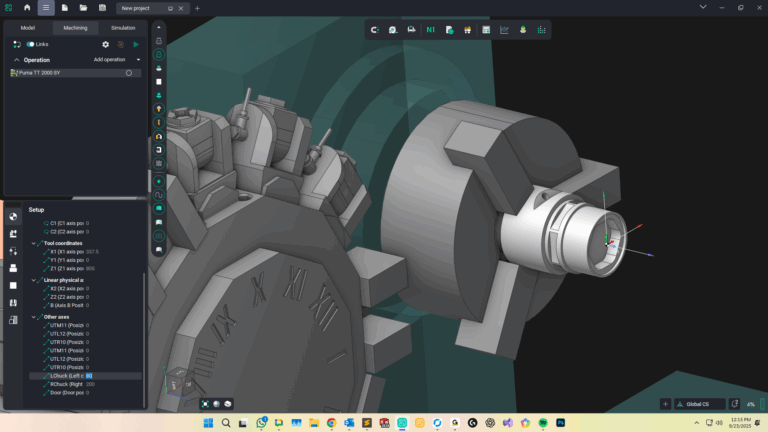
Task: Toggle the Puma TT 2000 SY circle
Action: (129, 73)
